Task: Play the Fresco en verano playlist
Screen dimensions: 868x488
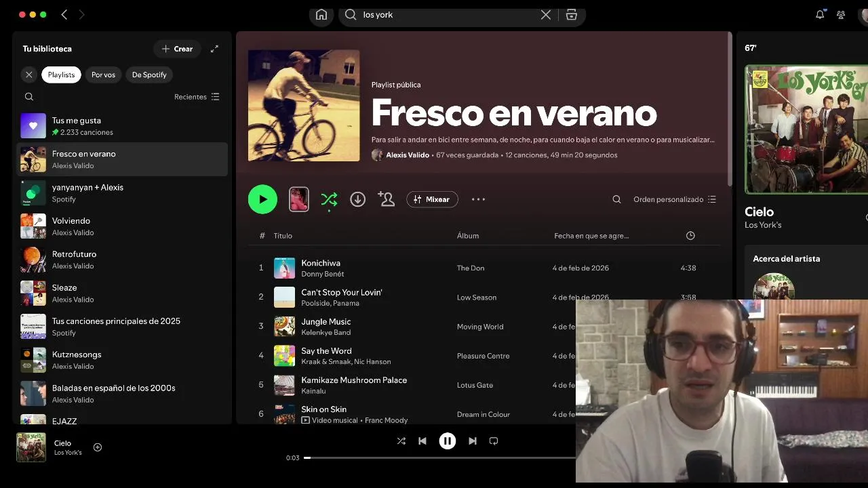Action: pos(262,199)
